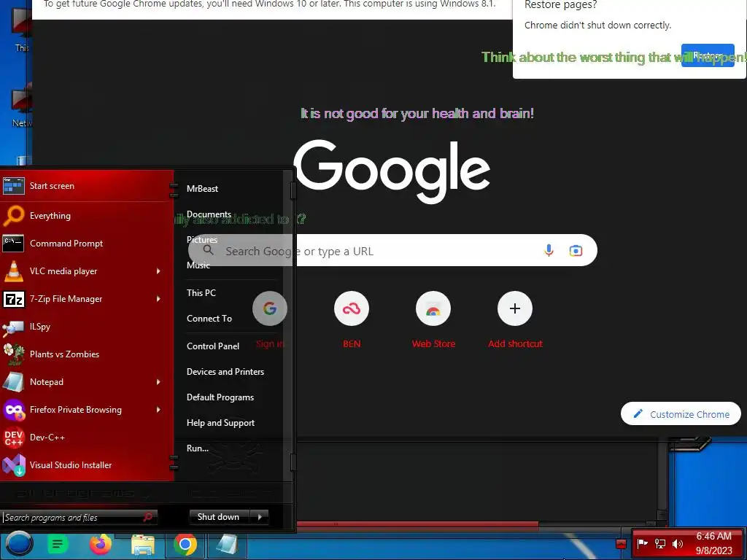Open Command Prompt icon
The image size is (747, 560).
click(13, 244)
